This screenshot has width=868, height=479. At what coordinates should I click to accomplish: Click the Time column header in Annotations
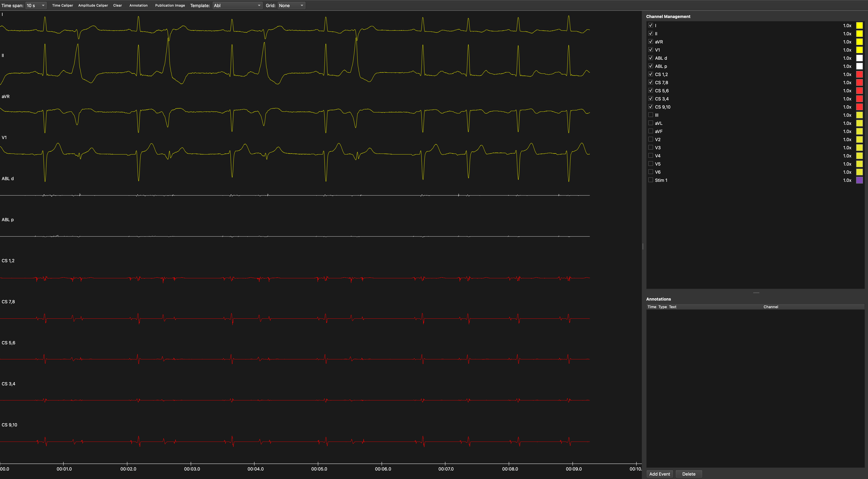click(x=652, y=307)
